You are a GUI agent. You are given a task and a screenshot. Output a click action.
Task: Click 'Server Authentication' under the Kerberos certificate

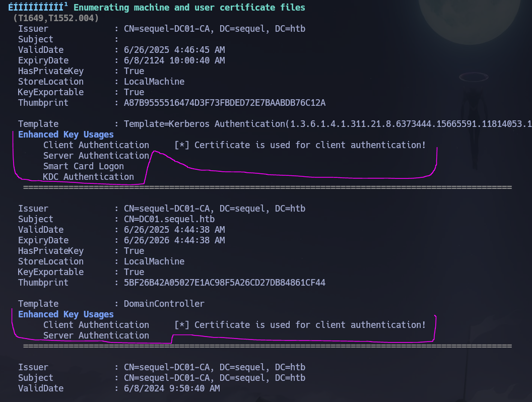tap(96, 156)
